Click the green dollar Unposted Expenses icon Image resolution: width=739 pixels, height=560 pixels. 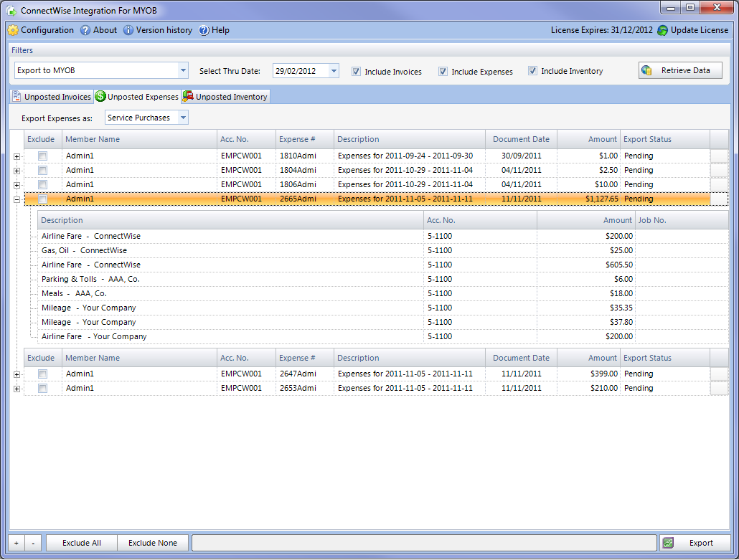click(x=100, y=96)
